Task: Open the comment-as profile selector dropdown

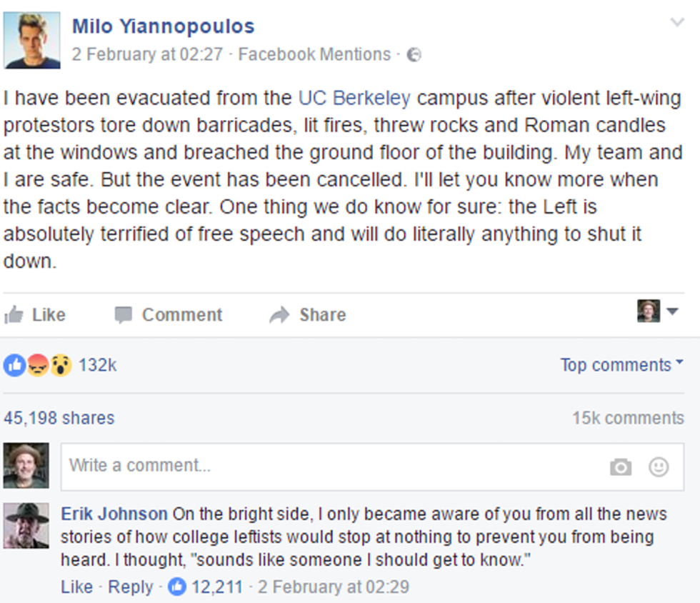Action: click(658, 312)
